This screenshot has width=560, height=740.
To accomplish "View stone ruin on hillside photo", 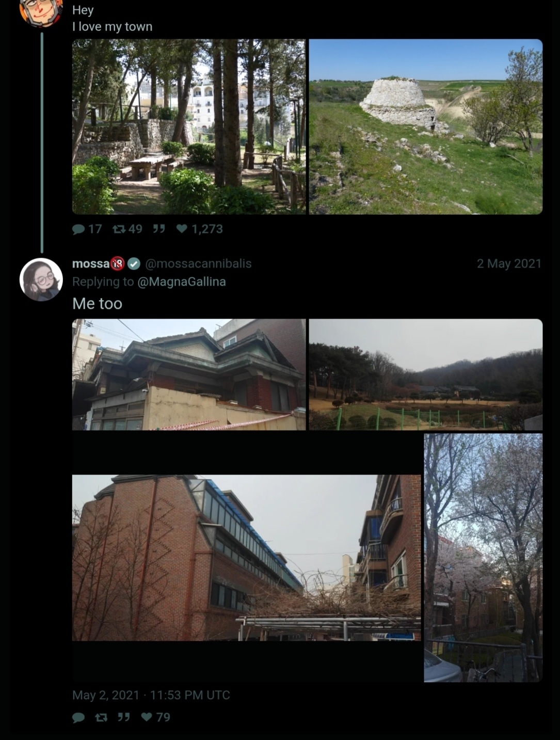I will [x=426, y=127].
